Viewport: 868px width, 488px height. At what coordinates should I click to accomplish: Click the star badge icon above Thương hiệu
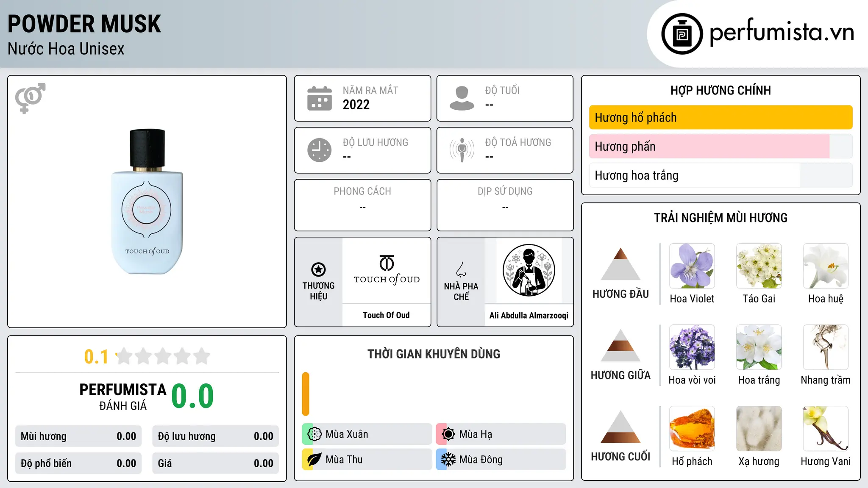pyautogui.click(x=318, y=269)
